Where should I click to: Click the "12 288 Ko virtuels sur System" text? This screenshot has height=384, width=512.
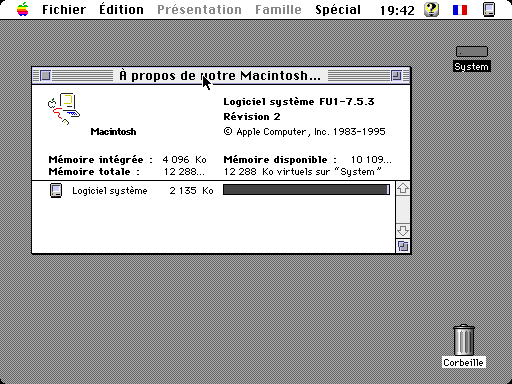click(302, 172)
